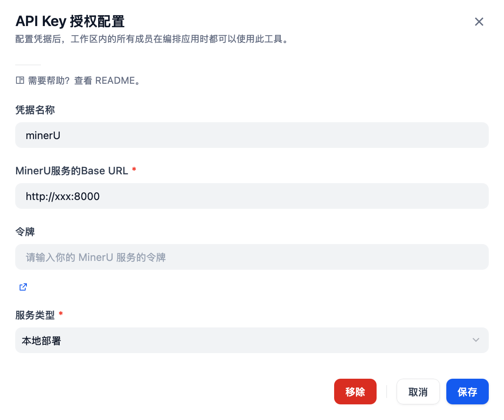Viewport: 504px width, 420px height.
Task: Click the 令牌 label text
Action: tap(25, 232)
